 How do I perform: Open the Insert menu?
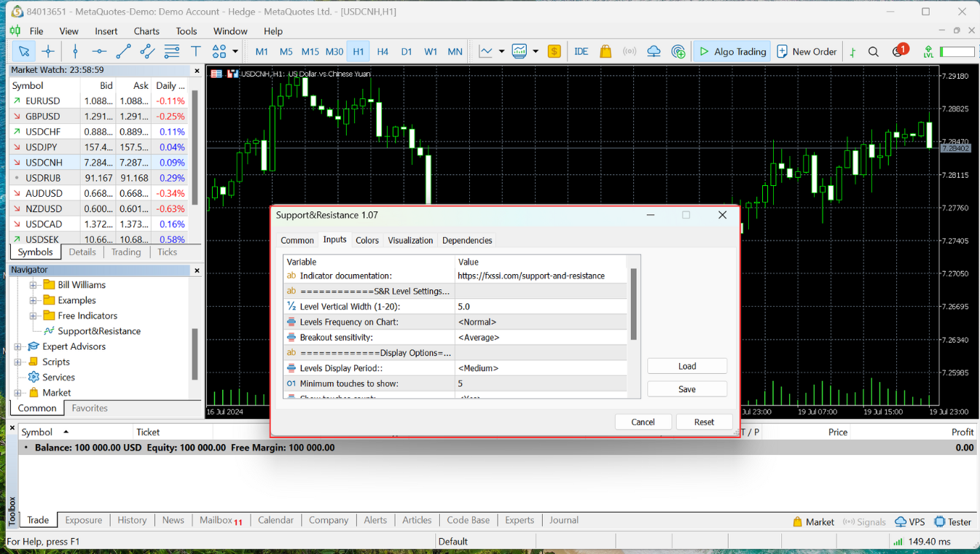[x=106, y=31]
